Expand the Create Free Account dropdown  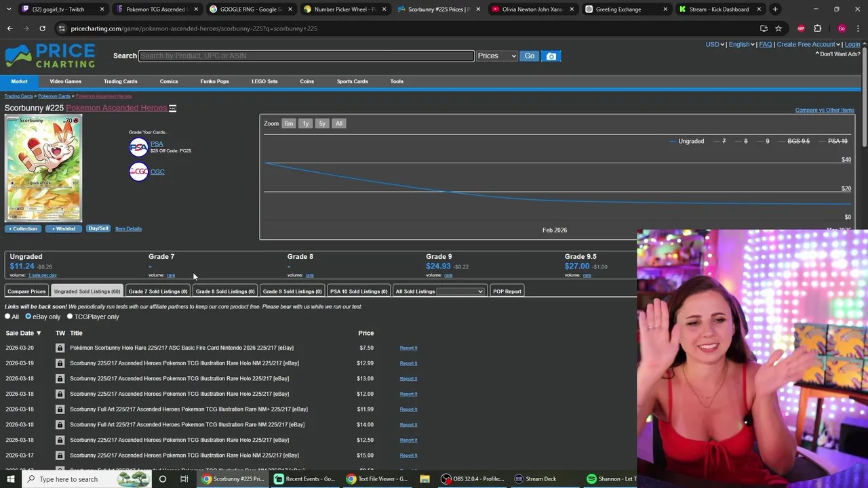click(x=808, y=45)
